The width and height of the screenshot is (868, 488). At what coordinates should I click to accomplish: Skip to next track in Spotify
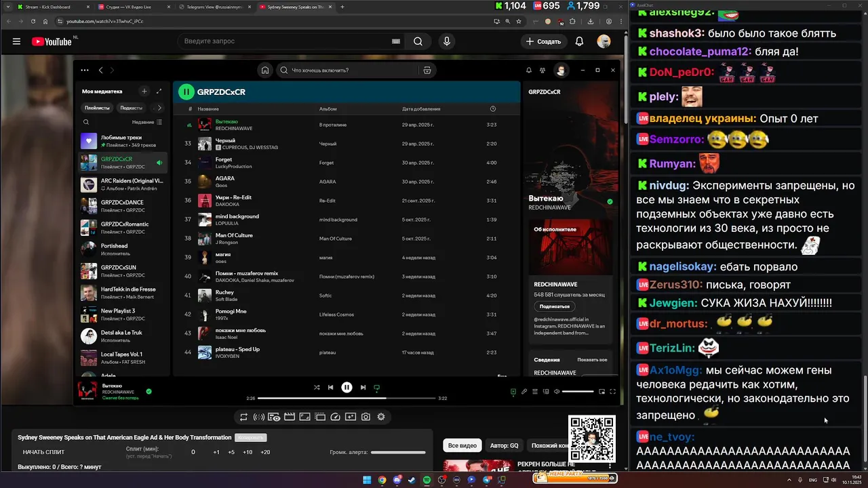tap(363, 387)
